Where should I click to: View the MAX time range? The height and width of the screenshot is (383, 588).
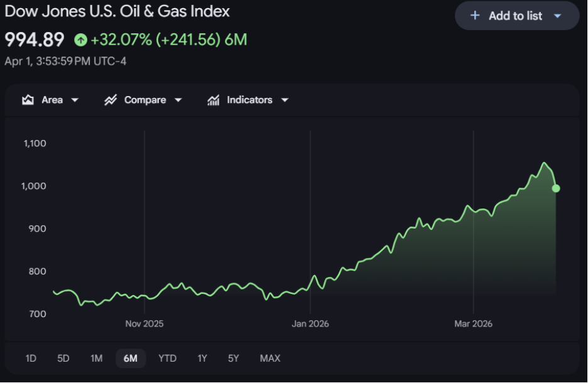[x=270, y=359]
